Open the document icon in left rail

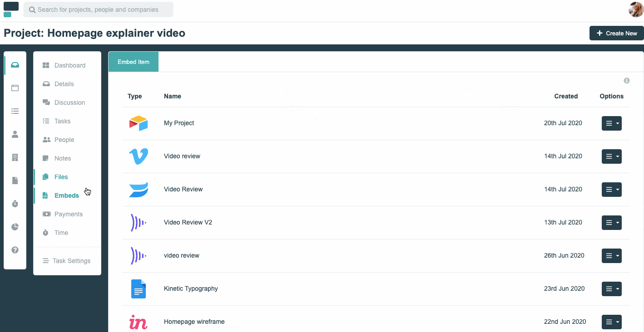(15, 181)
